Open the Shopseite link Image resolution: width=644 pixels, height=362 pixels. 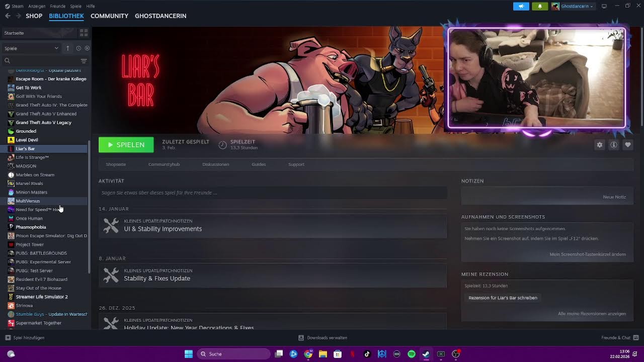116,164
